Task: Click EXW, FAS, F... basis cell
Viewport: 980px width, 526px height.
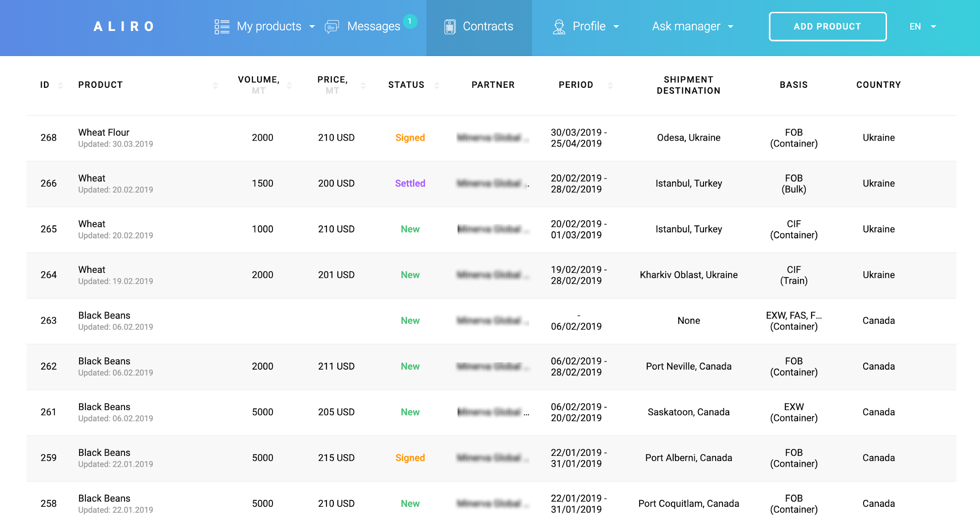Action: [x=794, y=321]
